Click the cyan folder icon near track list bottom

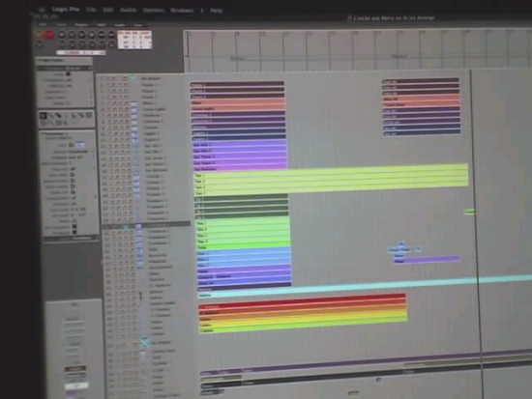click(x=144, y=343)
